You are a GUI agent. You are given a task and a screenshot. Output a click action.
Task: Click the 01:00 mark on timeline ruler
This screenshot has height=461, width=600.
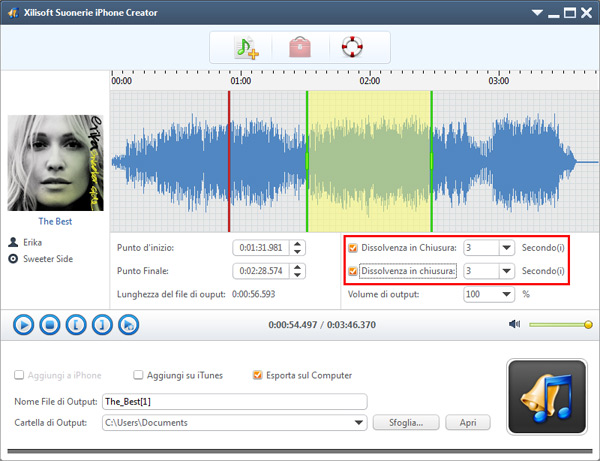tap(241, 81)
